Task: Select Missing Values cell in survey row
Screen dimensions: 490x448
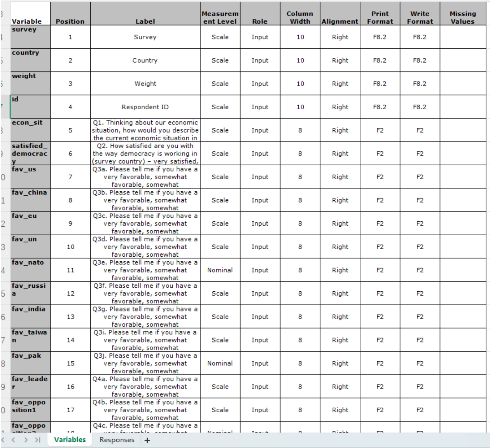Action: click(463, 37)
